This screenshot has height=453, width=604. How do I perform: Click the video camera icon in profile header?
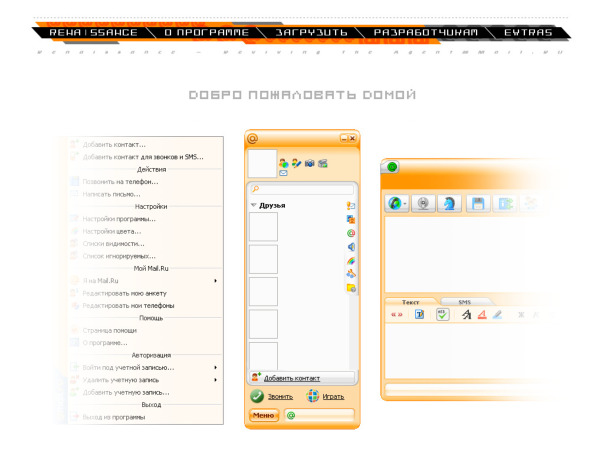coord(323,163)
